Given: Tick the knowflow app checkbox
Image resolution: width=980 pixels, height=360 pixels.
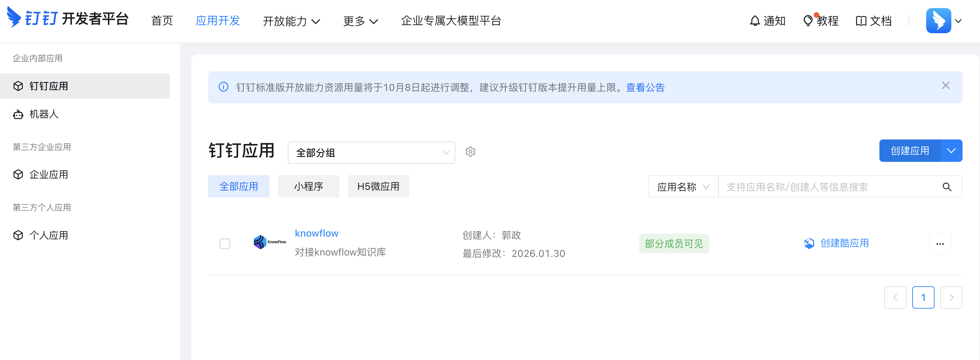Looking at the screenshot, I should [x=225, y=244].
